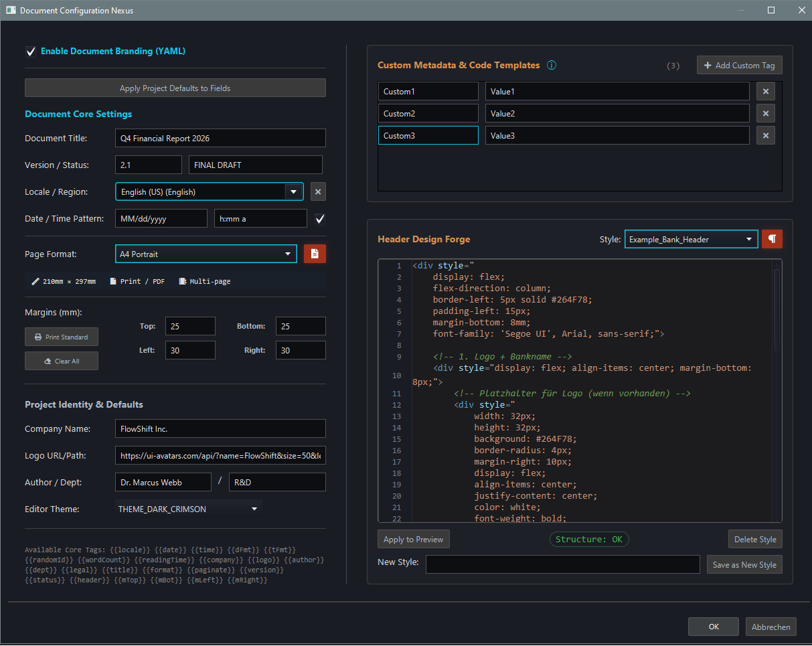Image resolution: width=812 pixels, height=646 pixels.
Task: Click the Dept field containing R&D
Action: (277, 482)
